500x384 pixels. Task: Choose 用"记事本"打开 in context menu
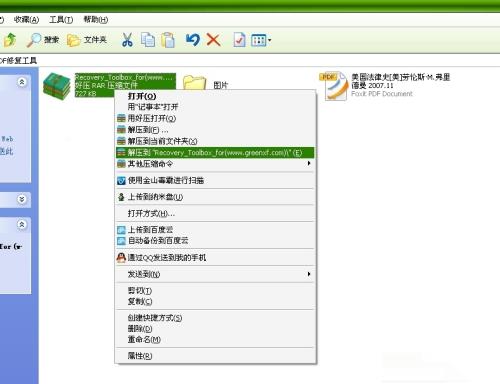click(215, 107)
